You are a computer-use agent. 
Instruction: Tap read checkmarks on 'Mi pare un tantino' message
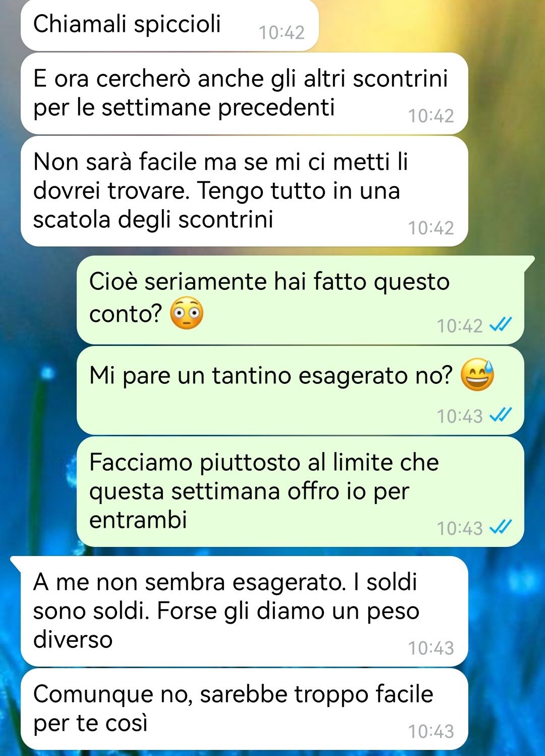click(501, 415)
